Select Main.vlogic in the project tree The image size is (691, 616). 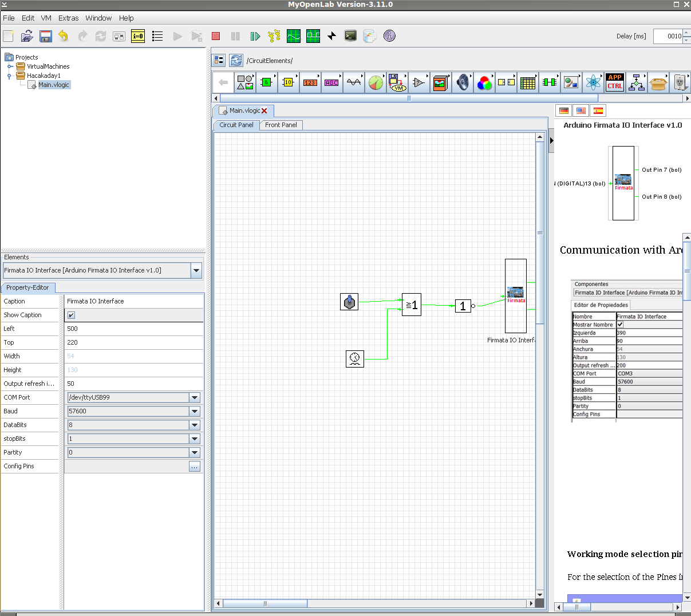[x=53, y=85]
